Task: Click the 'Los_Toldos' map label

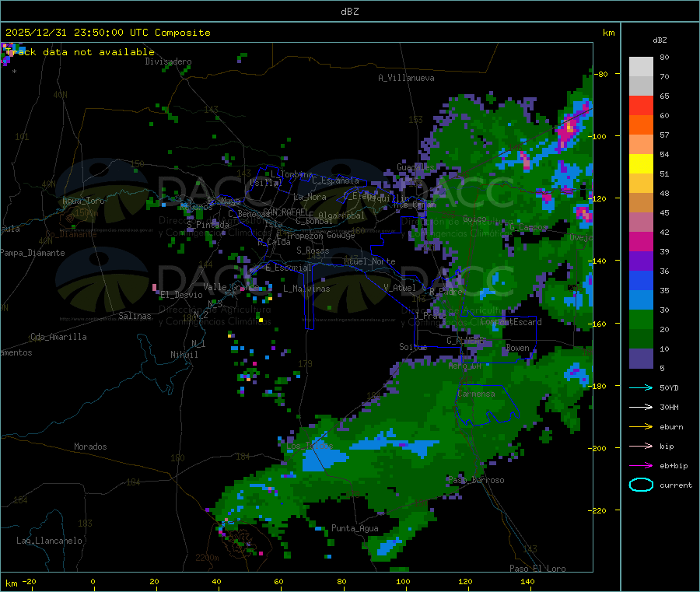Action: (310, 446)
